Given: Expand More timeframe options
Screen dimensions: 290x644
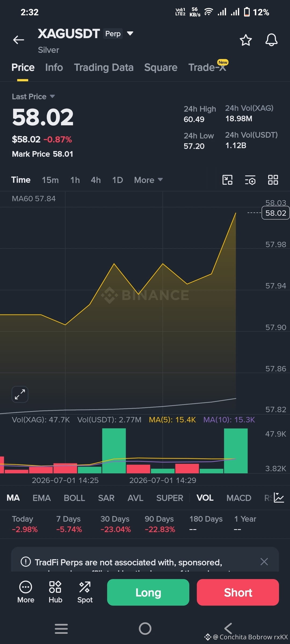Looking at the screenshot, I should [148, 180].
